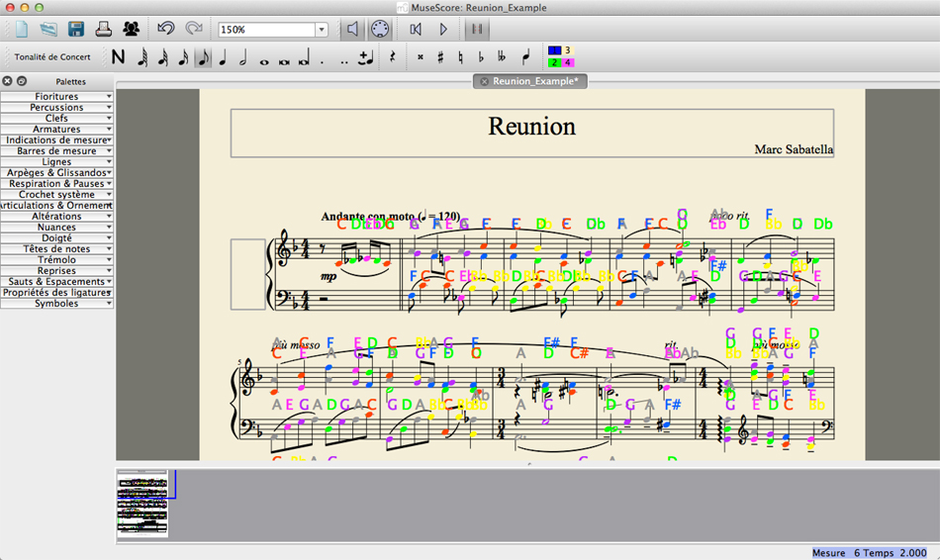Expand the Percussions palette
940x560 pixels.
[x=57, y=107]
